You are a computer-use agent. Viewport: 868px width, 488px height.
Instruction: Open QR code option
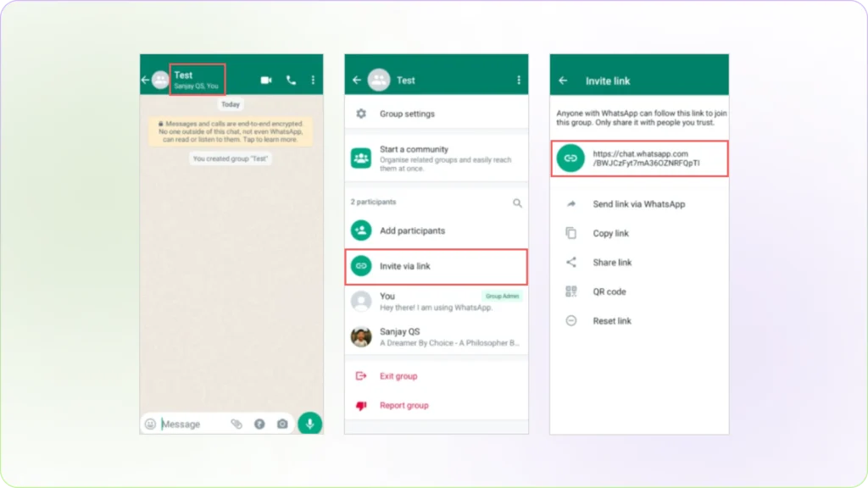(639, 291)
